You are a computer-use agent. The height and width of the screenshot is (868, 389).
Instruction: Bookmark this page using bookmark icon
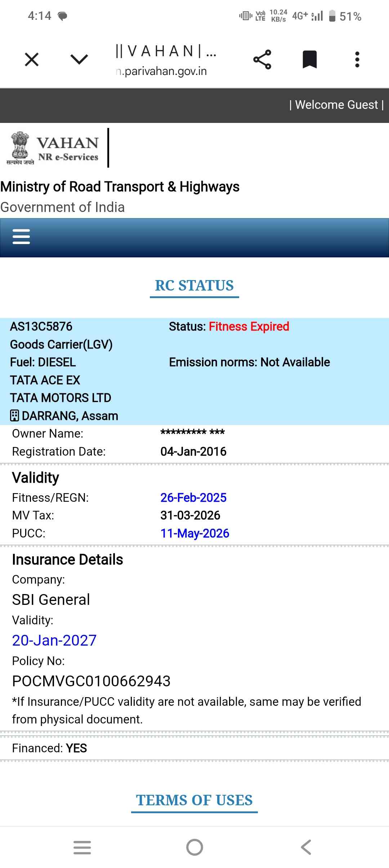coord(309,59)
